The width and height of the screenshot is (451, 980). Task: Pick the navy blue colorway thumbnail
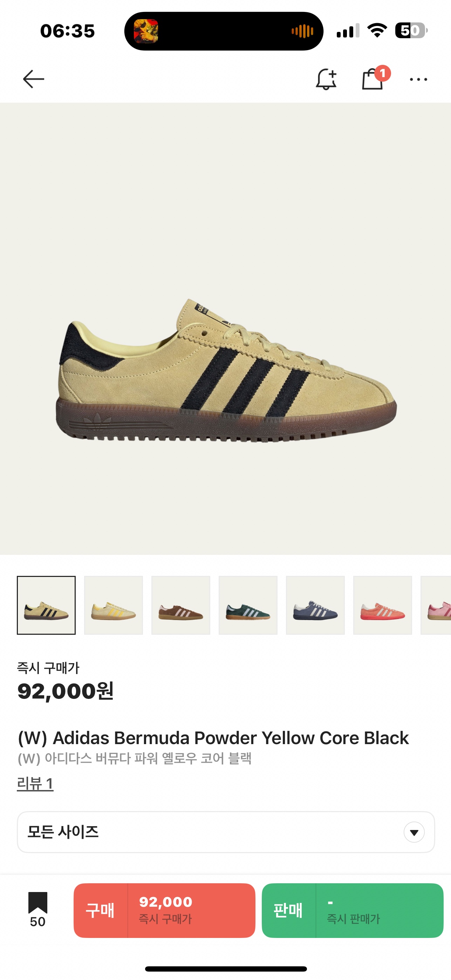315,605
